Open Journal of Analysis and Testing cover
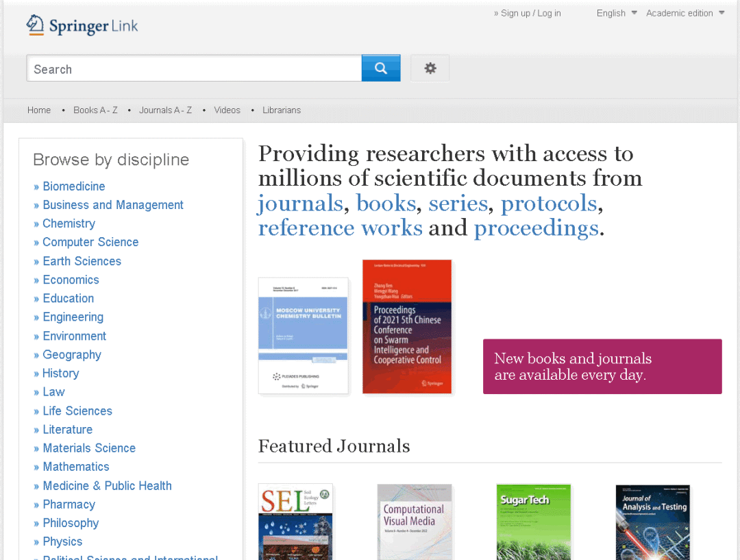The image size is (740, 560). pos(653,522)
